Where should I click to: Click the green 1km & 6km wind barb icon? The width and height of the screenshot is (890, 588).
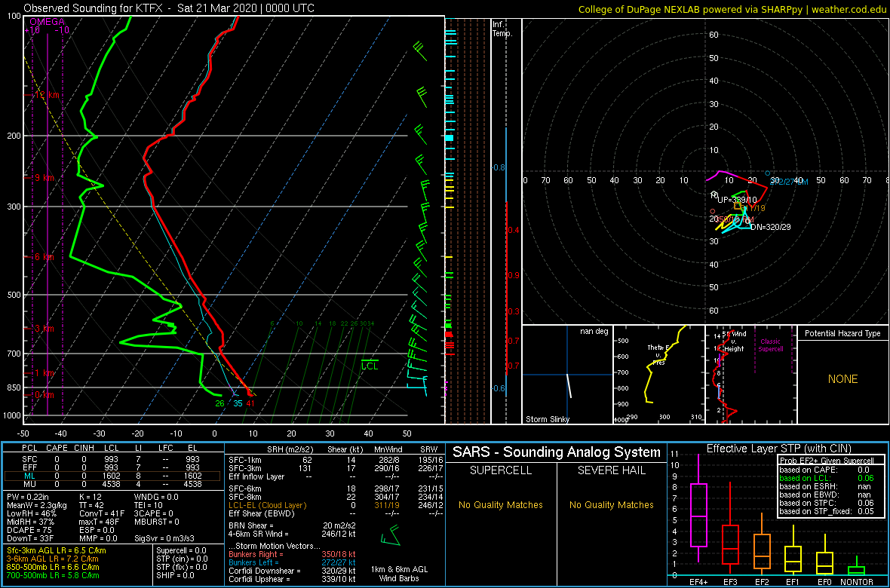point(392,535)
